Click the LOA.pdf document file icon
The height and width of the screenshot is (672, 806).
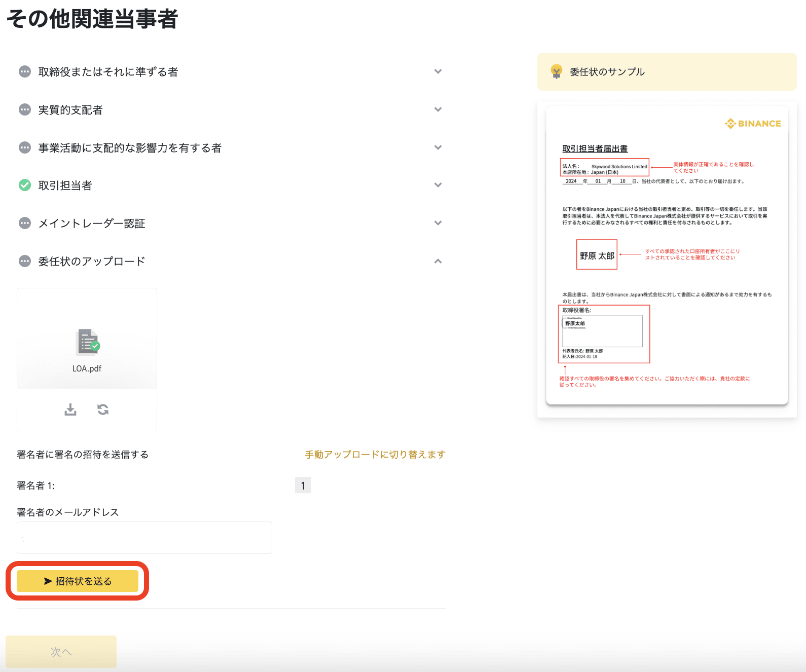click(88, 342)
